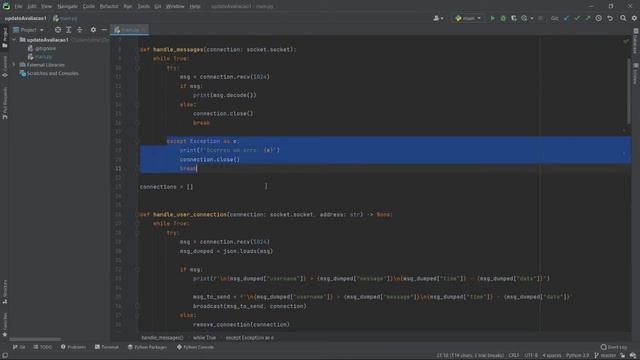Open Python Packages tool window tab
This screenshot has height=360, width=640.
pyautogui.click(x=147, y=347)
